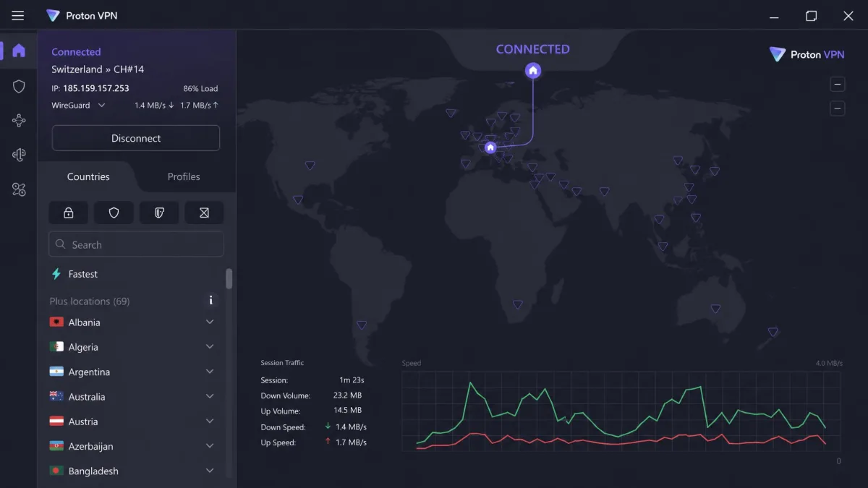Expand the Algeria server list
This screenshot has height=488, width=868.
click(210, 347)
